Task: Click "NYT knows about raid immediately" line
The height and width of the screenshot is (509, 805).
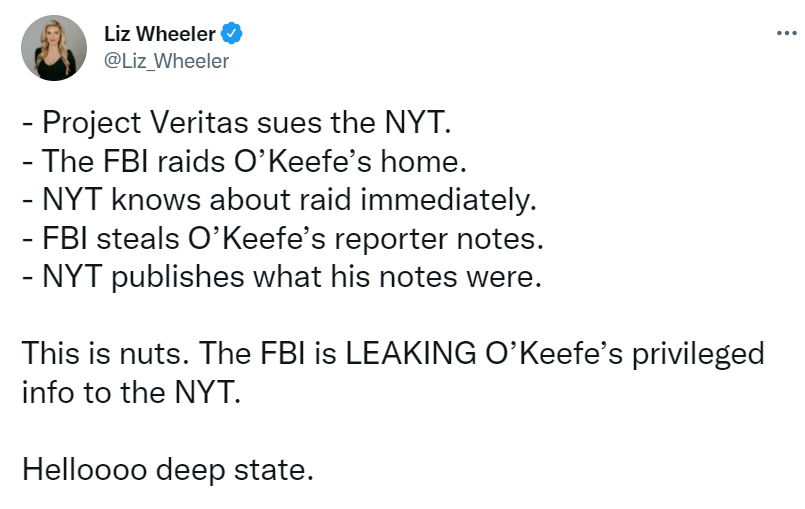Action: pos(279,199)
